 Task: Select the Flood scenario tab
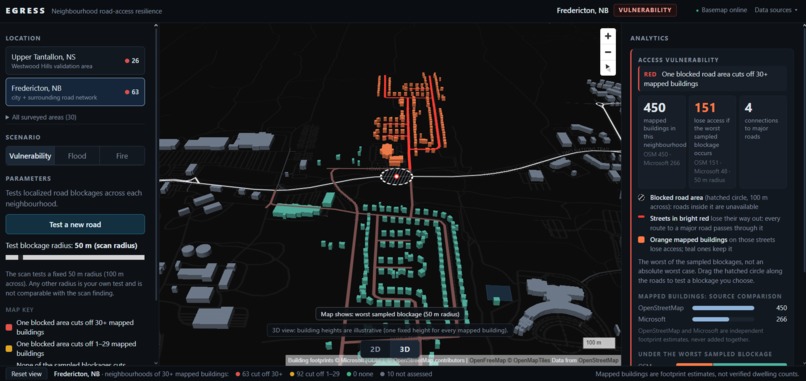(x=77, y=156)
